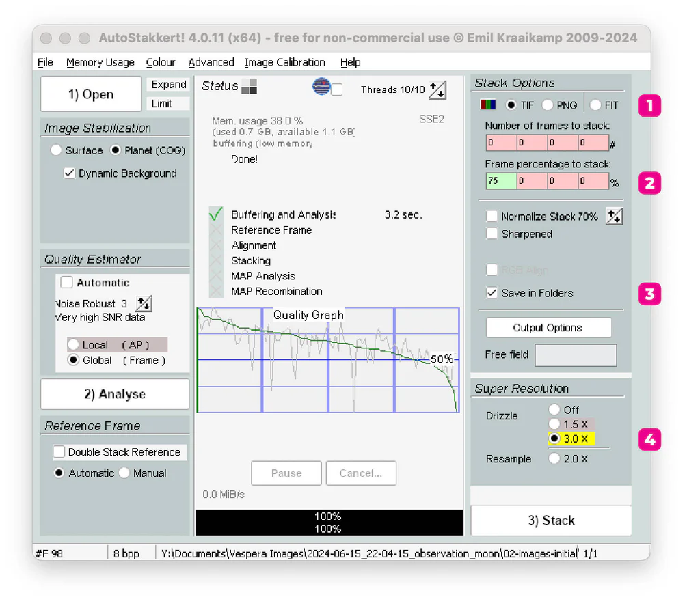Screen dimensions: 700x612
Task: Click the fourth Number of frames field
Action: click(x=593, y=143)
